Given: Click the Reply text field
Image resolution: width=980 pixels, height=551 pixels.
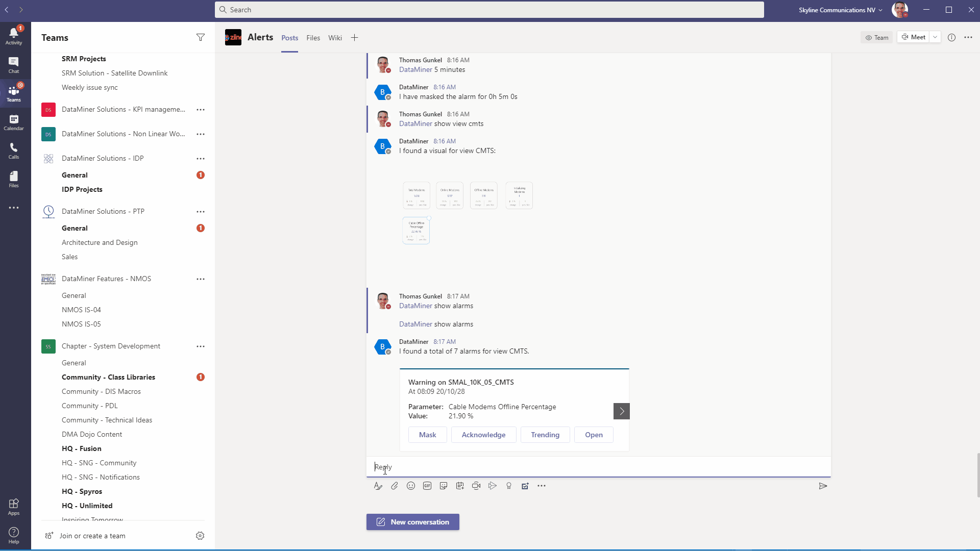Looking at the screenshot, I should (x=598, y=467).
